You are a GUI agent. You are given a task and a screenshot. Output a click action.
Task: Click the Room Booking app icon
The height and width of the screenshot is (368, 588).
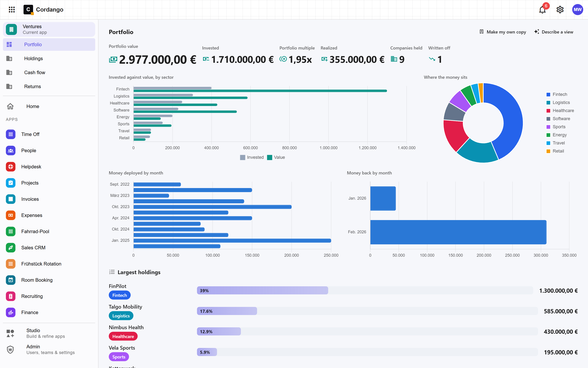pyautogui.click(x=11, y=280)
